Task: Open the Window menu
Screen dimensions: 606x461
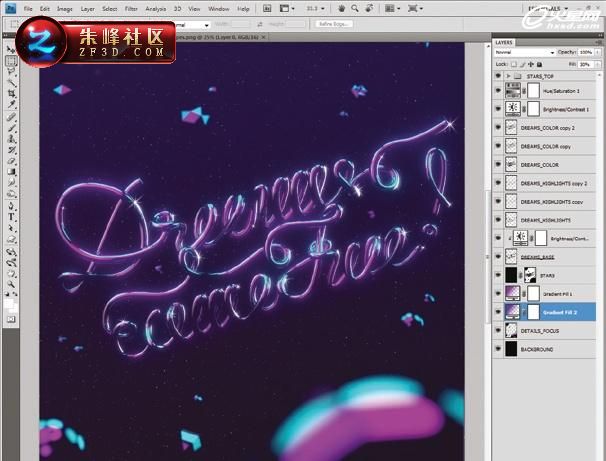Action: pos(218,9)
